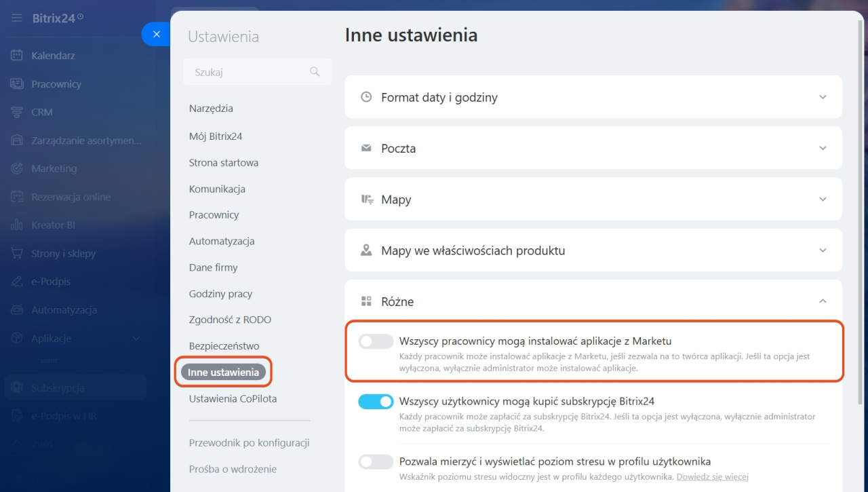Follow the Dowiedz się więcej link

pyautogui.click(x=712, y=477)
